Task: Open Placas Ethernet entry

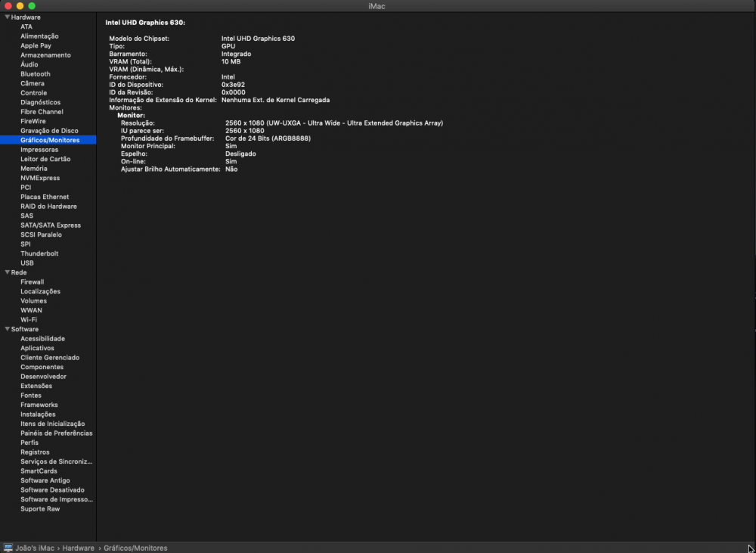Action: [45, 197]
